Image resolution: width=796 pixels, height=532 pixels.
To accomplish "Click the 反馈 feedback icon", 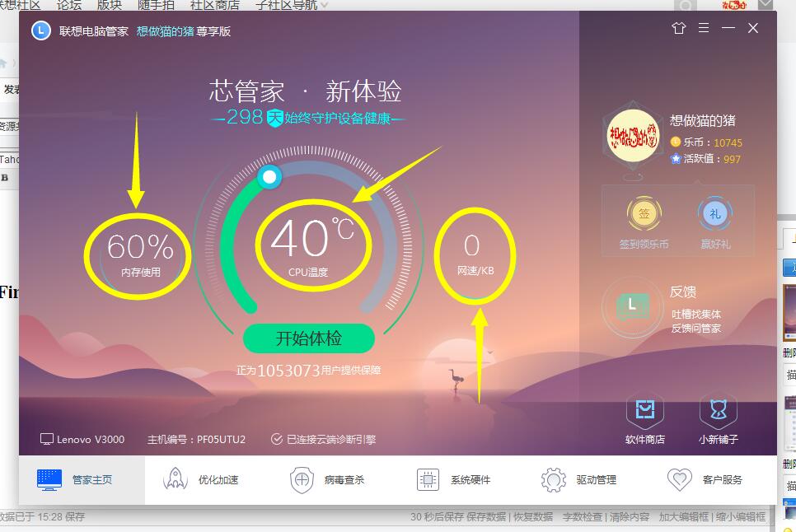I will [x=632, y=307].
